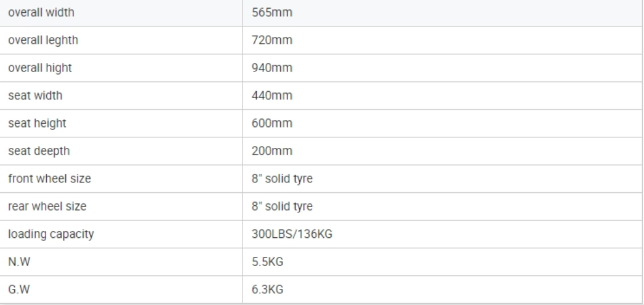This screenshot has width=644, height=305.
Task: Select the G.W 6.3KG value
Action: click(x=267, y=290)
